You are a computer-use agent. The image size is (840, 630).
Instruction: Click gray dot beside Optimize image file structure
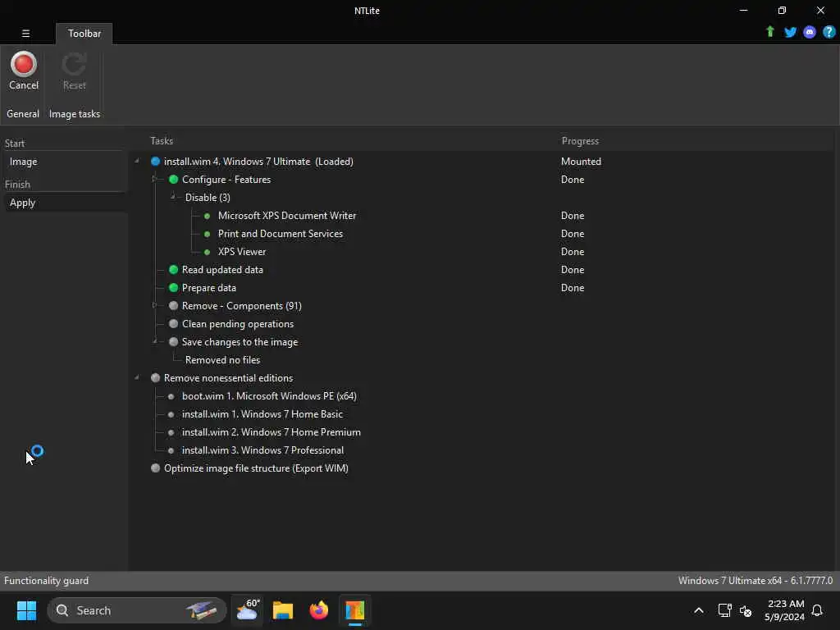coord(155,468)
